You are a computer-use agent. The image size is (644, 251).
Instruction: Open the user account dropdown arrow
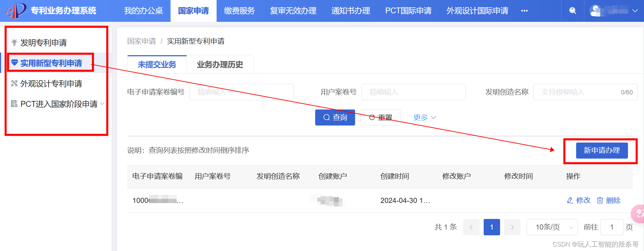(x=635, y=11)
